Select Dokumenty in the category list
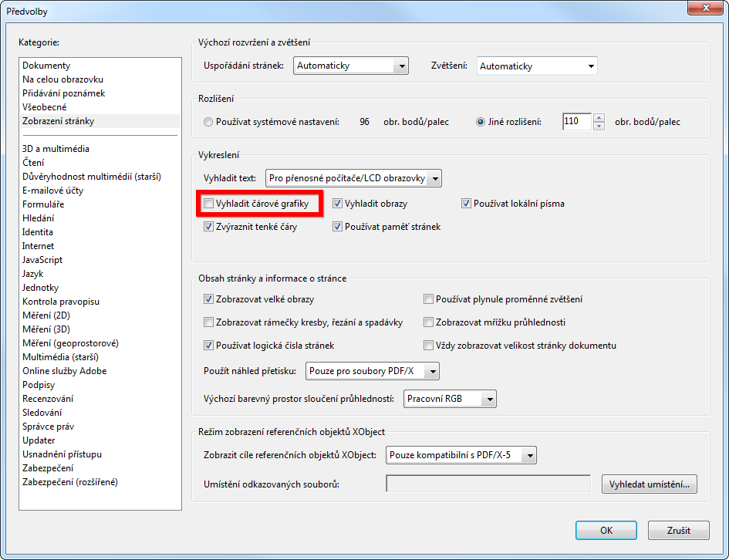The height and width of the screenshot is (560, 729). 46,66
